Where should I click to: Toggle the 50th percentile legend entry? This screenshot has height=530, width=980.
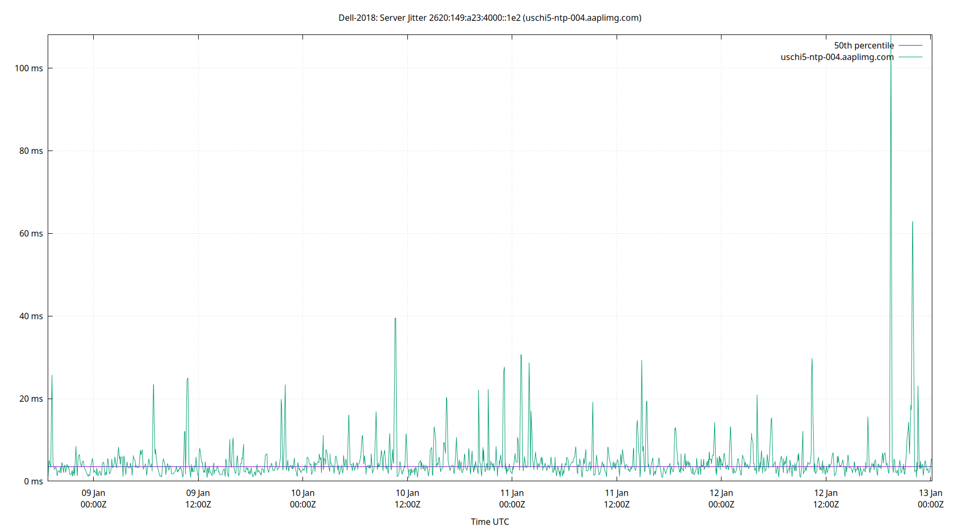pyautogui.click(x=864, y=45)
